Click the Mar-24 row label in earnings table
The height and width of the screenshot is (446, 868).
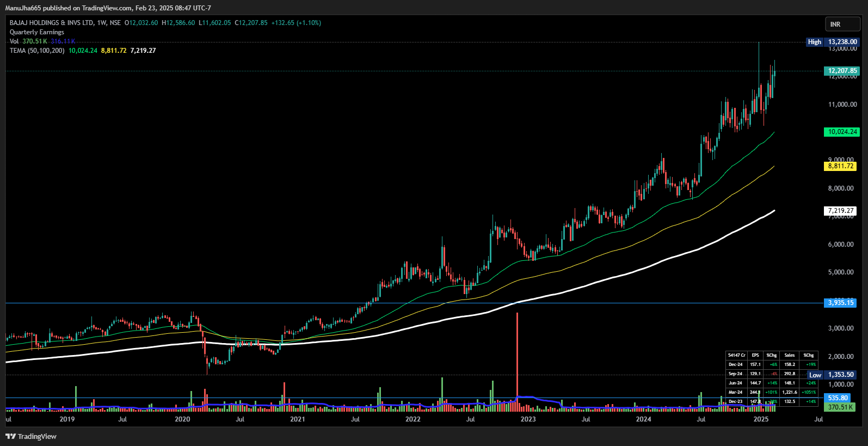pos(736,392)
